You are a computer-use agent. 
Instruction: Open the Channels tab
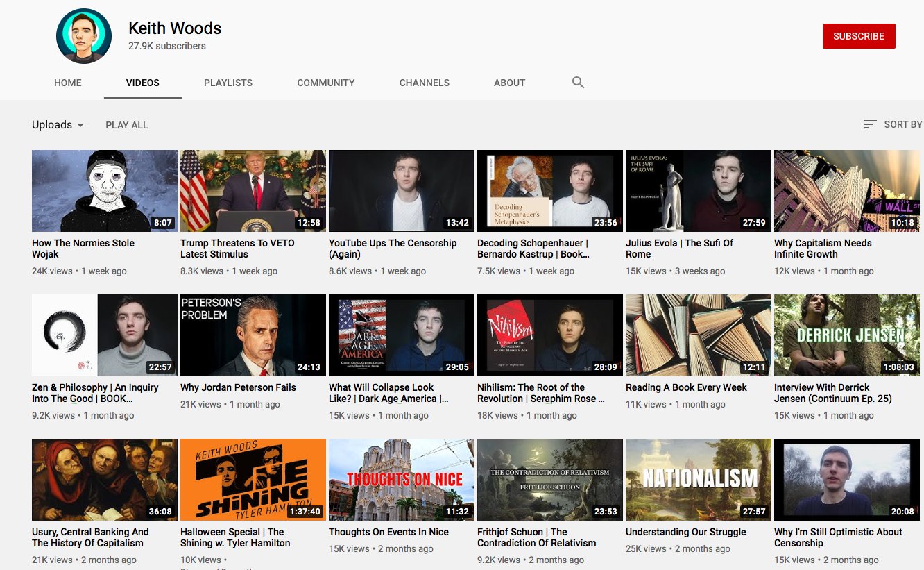(x=425, y=83)
